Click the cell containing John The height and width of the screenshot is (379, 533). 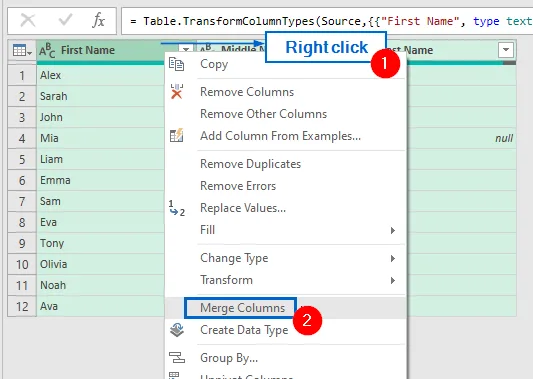pos(101,117)
